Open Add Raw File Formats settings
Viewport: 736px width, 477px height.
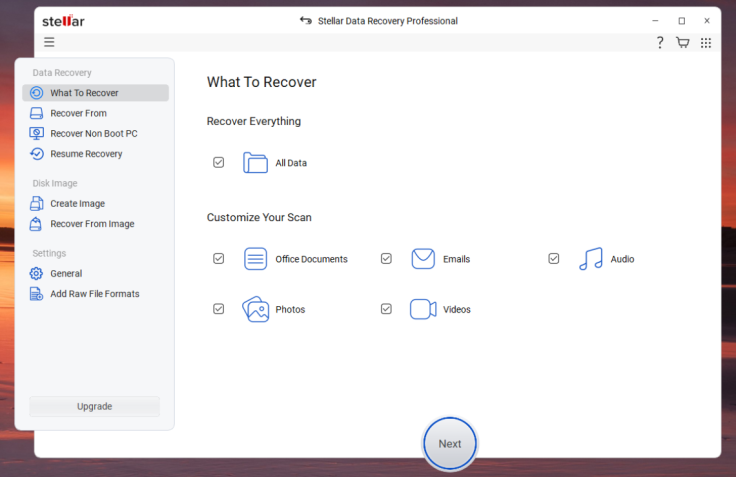(x=94, y=294)
